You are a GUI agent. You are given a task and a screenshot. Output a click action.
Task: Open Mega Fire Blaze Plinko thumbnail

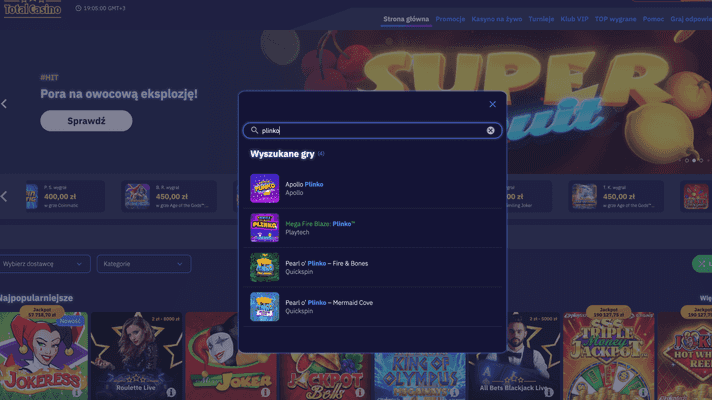point(265,228)
